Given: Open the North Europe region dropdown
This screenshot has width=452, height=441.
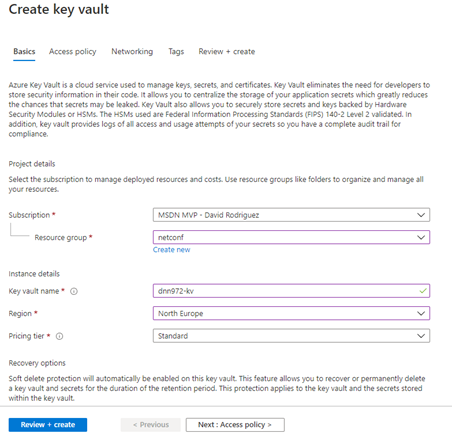Looking at the screenshot, I should pos(291,313).
